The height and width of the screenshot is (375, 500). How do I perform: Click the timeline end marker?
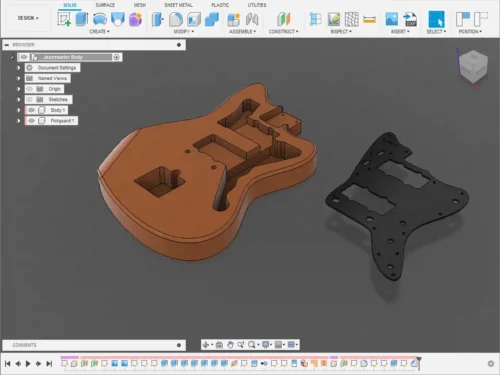419,363
